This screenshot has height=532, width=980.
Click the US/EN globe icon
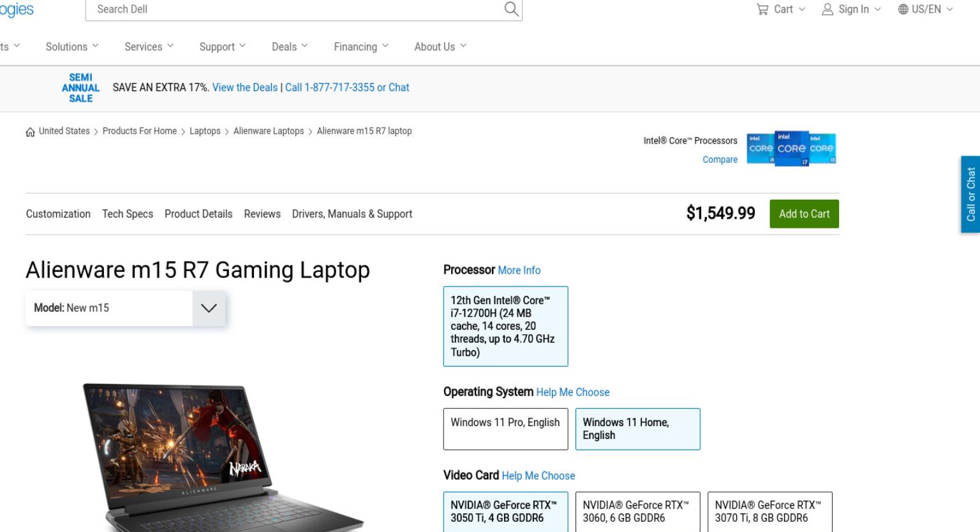click(903, 10)
